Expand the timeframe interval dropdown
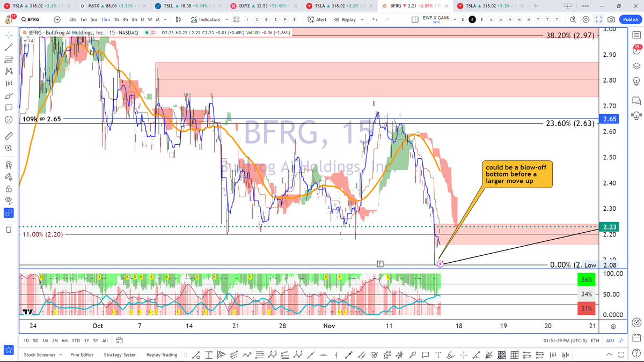 click(x=165, y=19)
